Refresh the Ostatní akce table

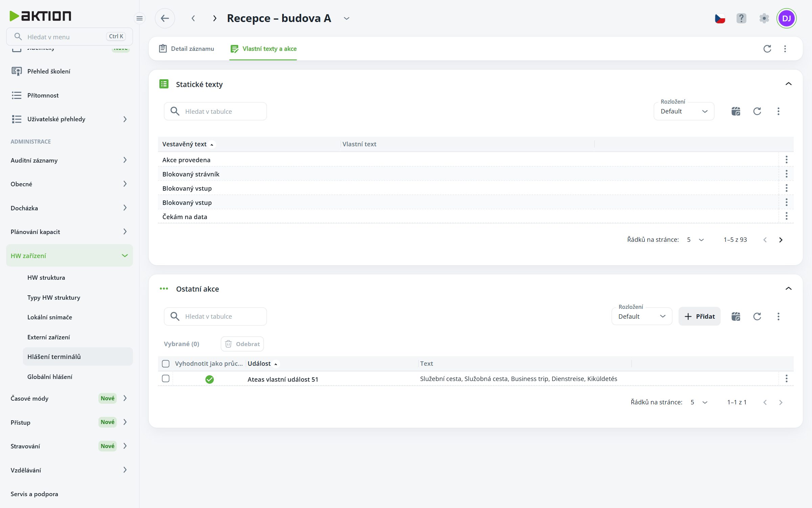click(x=757, y=316)
